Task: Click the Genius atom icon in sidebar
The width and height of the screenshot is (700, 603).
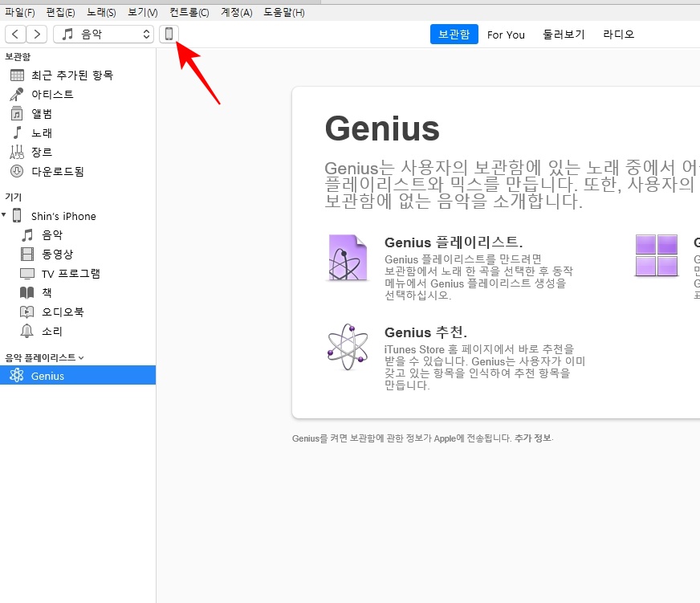Action: pyautogui.click(x=17, y=375)
